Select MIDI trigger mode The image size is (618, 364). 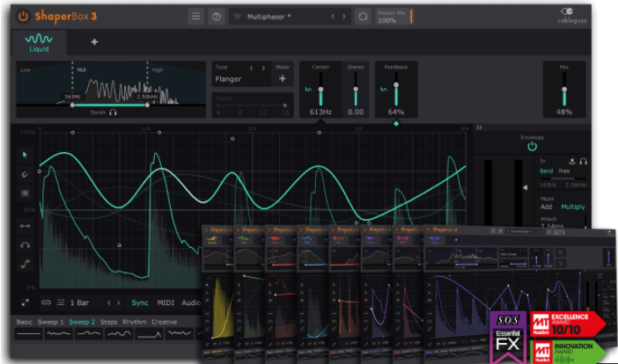click(166, 302)
